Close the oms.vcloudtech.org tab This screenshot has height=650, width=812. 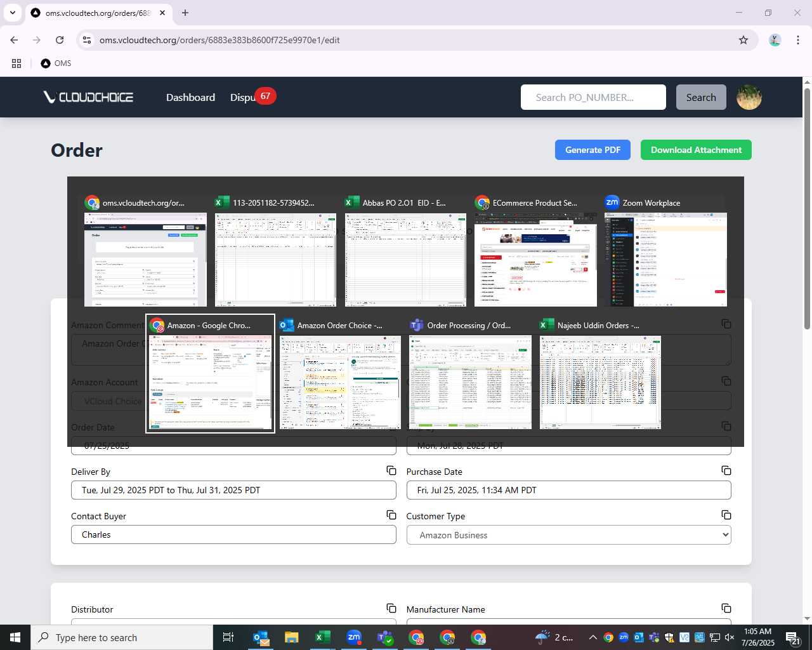click(162, 13)
